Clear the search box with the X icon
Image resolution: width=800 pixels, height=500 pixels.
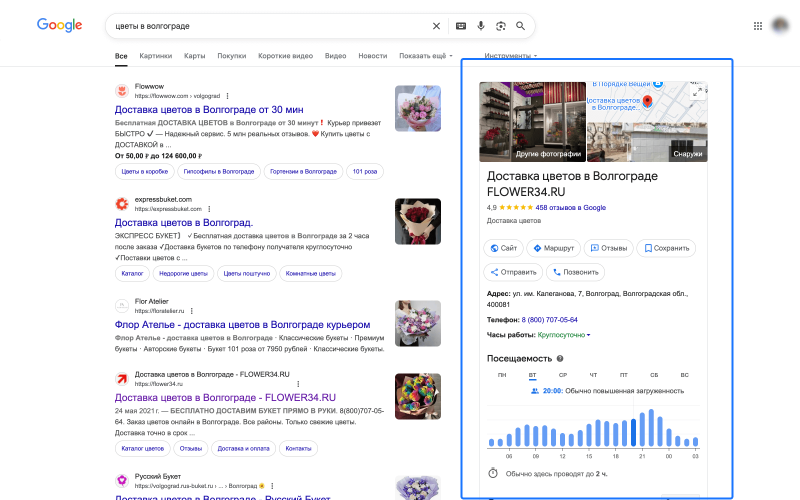[x=436, y=26]
